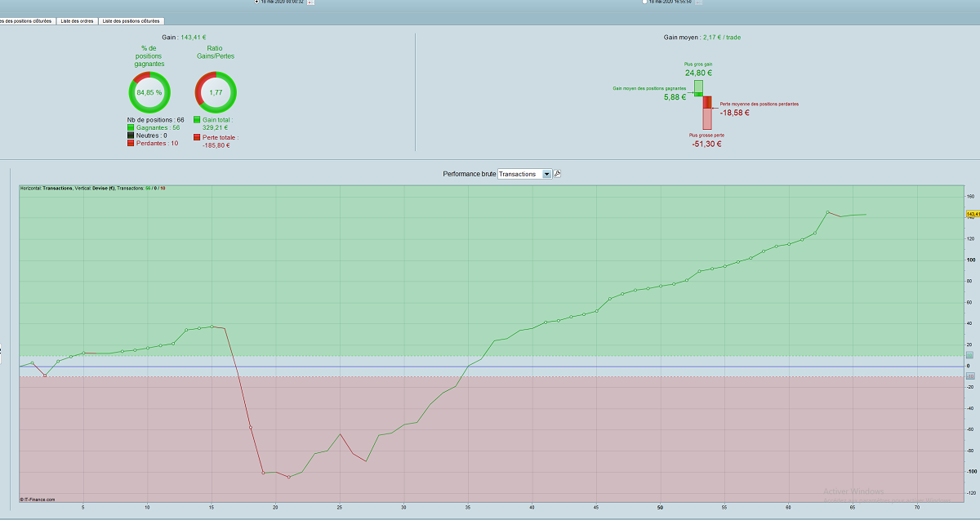Click the red loss bar in box plot

click(707, 112)
